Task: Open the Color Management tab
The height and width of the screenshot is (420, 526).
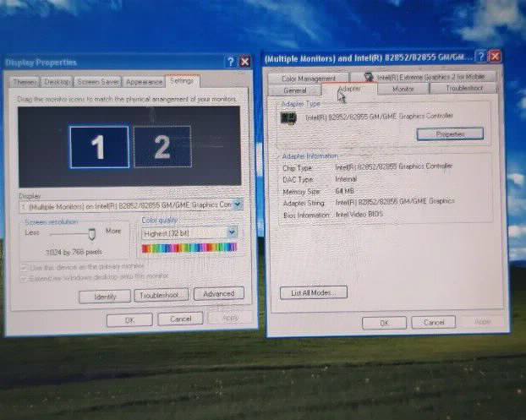Action: [309, 79]
